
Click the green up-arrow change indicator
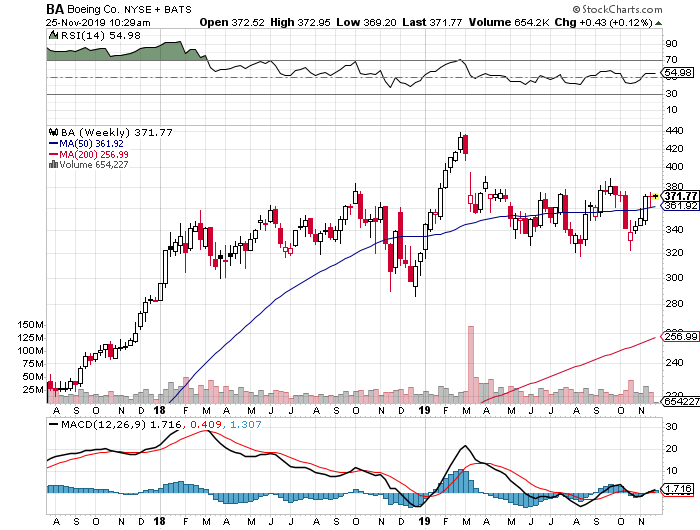[x=658, y=23]
